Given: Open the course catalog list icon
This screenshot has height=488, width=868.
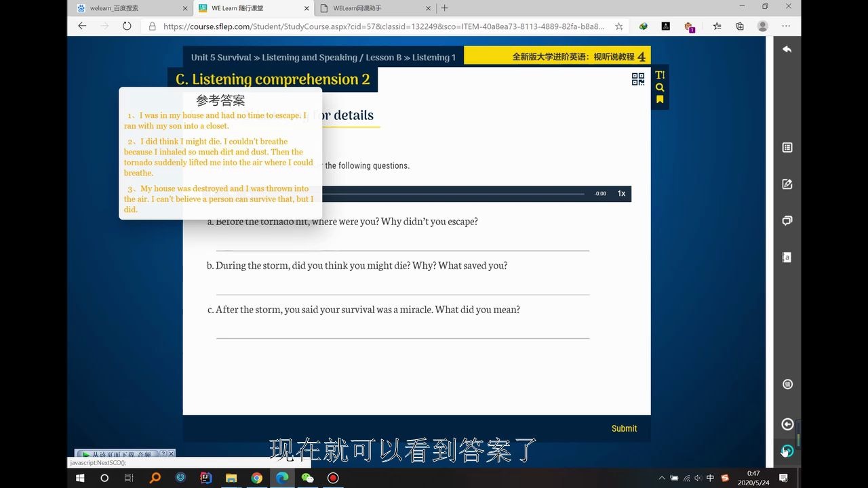Looking at the screenshot, I should [787, 147].
